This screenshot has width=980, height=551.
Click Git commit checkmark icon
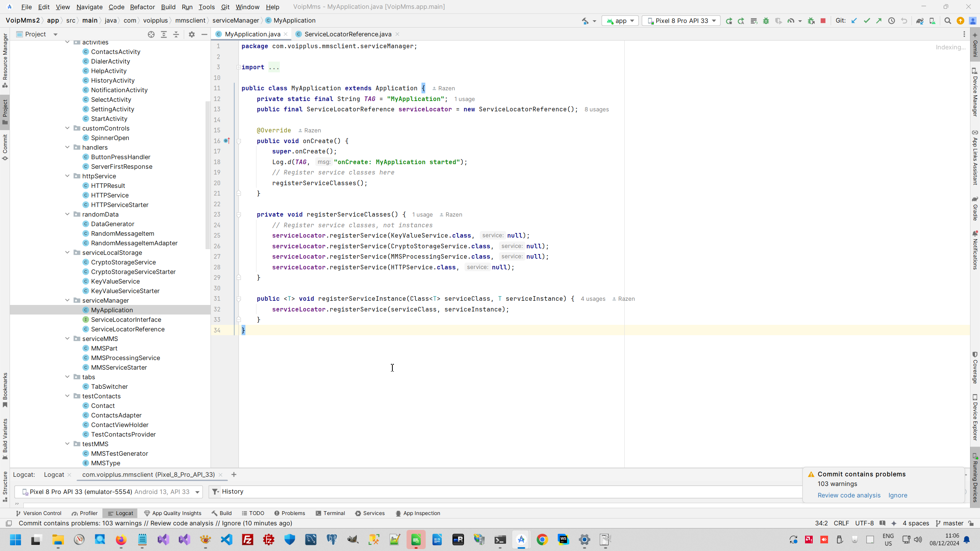[x=867, y=21]
